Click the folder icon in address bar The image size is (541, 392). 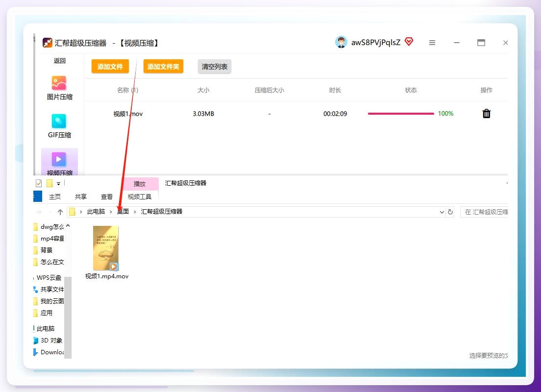click(72, 212)
